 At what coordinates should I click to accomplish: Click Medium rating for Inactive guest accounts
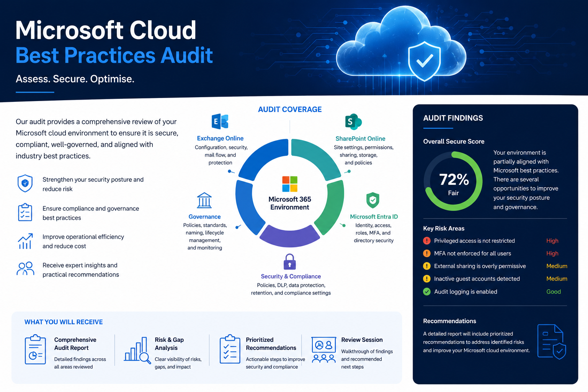557,279
